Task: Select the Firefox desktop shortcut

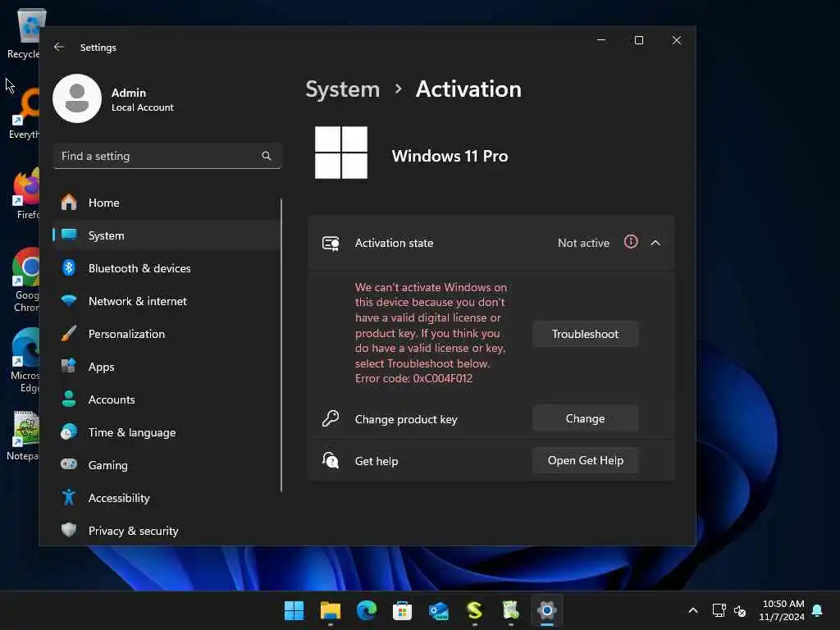Action: pyautogui.click(x=25, y=194)
